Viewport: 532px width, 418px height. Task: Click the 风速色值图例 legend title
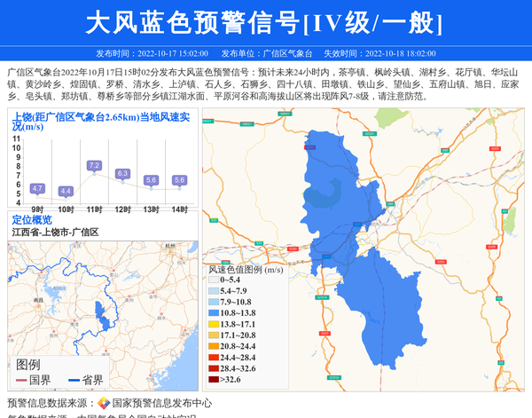[246, 269]
